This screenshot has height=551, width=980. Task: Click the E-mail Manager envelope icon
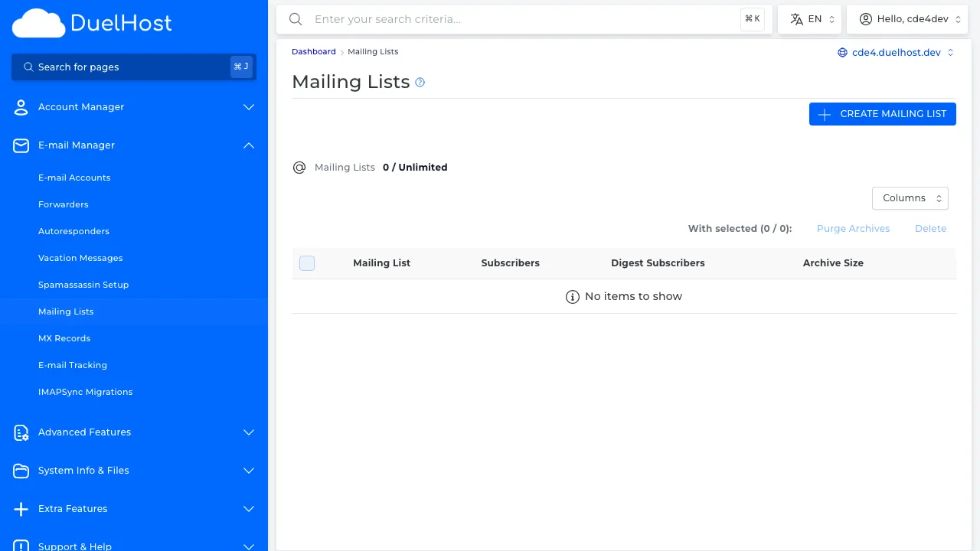21,145
